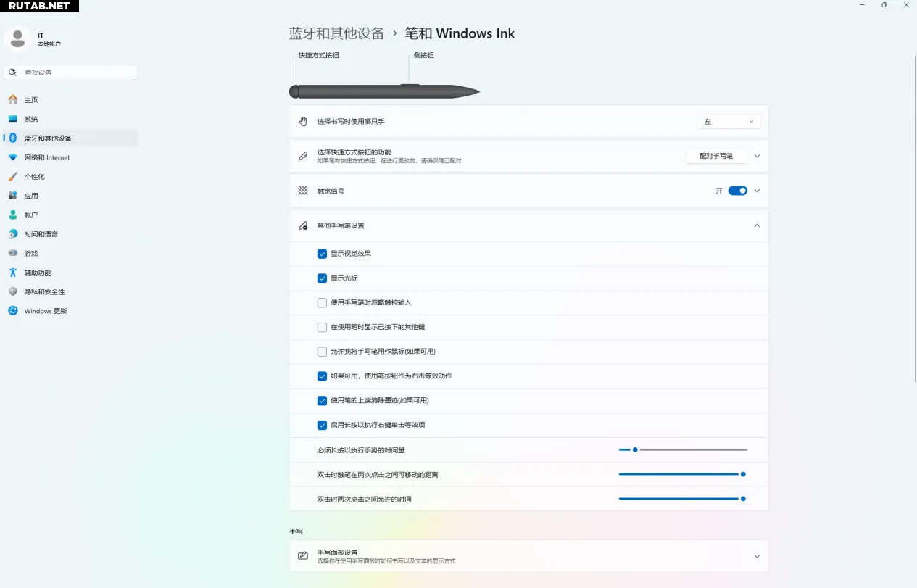917x588 pixels.
Task: Click the Windows 更新 refresh icon
Action: coord(13,311)
